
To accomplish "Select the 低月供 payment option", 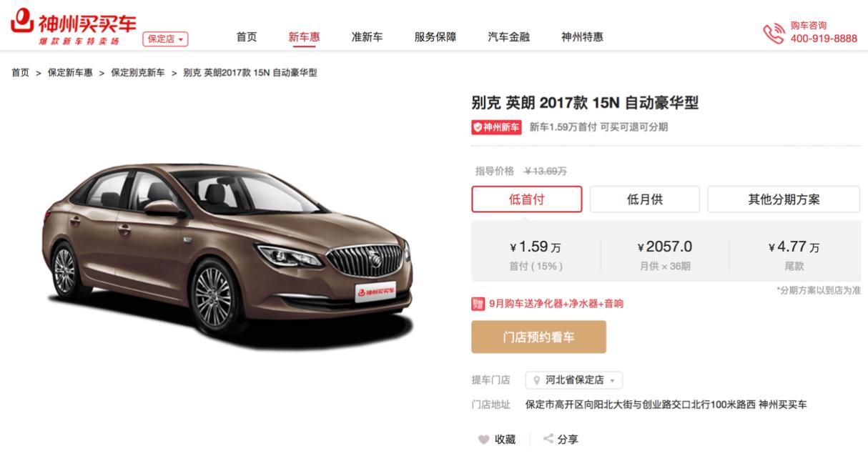I will click(x=645, y=199).
